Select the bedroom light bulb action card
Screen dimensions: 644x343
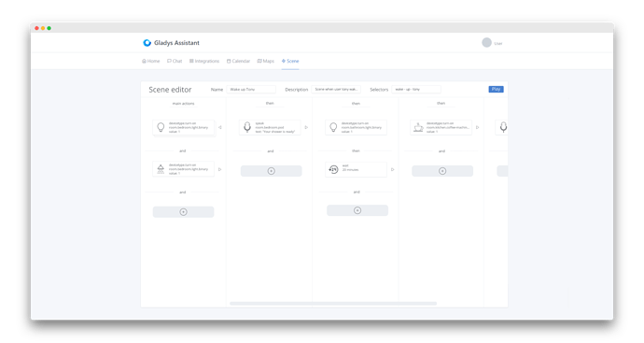183,127
